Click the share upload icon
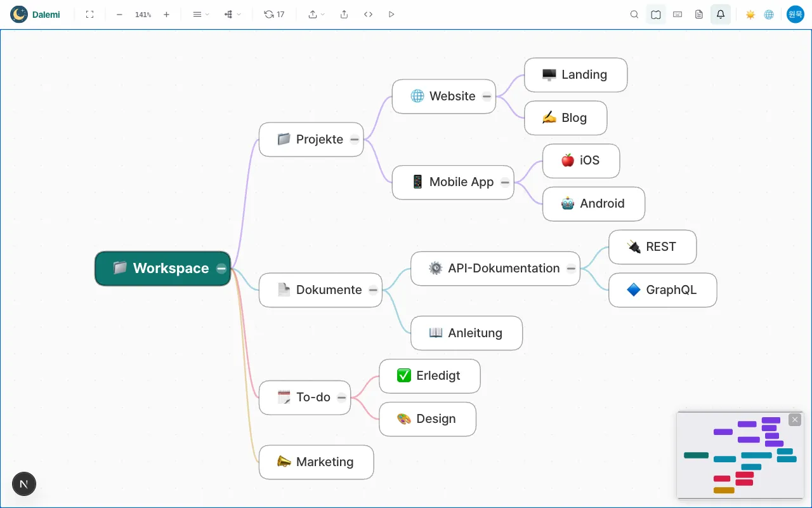Viewport: 812px width, 508px height. [x=344, y=14]
